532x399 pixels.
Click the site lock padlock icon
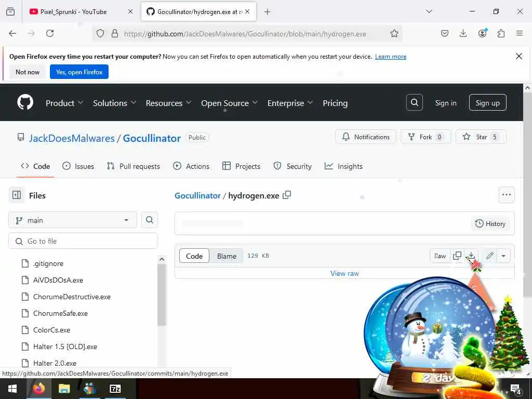(x=115, y=33)
